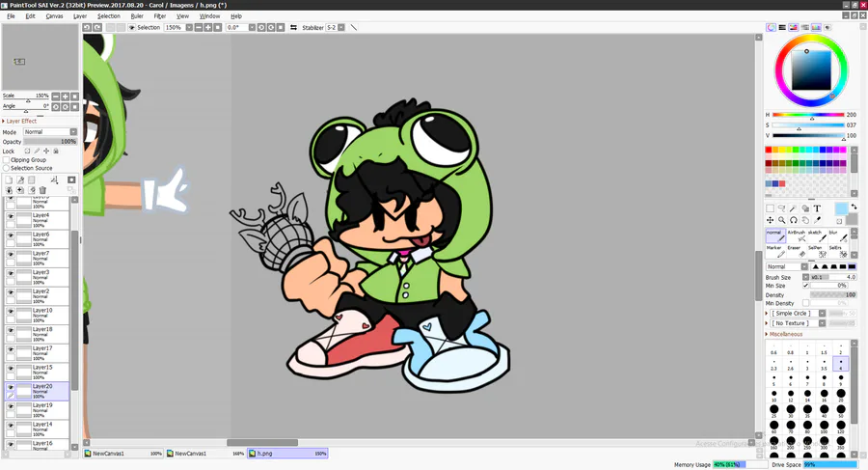Adjust the layer Opacity slider
The height and width of the screenshot is (470, 868).
(x=50, y=141)
